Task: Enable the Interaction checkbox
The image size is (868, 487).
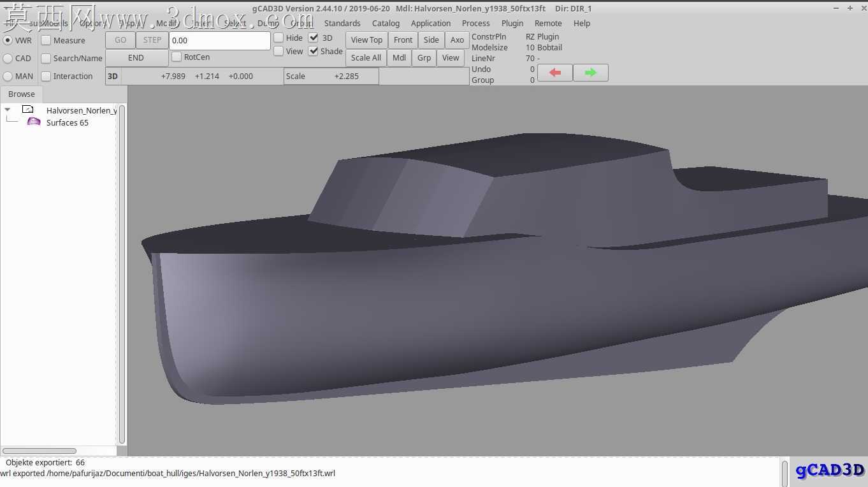Action: [x=46, y=76]
